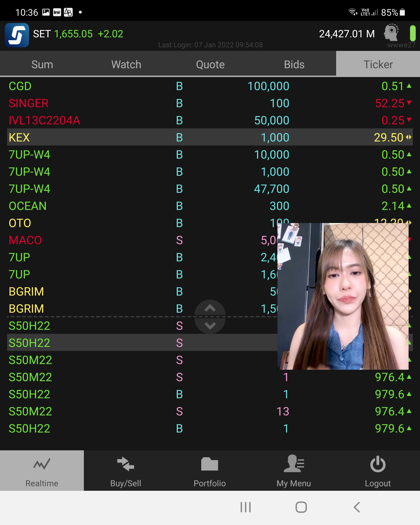Tap the green connection status indicator
The width and height of the screenshot is (420, 525).
click(x=412, y=33)
